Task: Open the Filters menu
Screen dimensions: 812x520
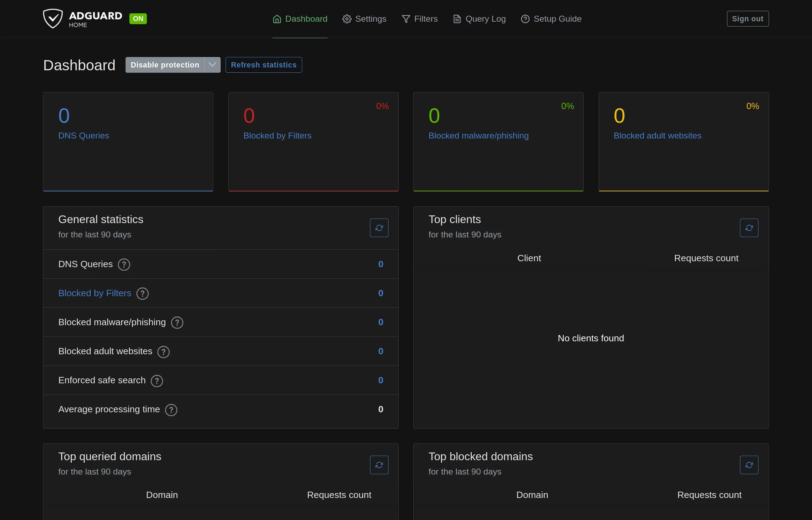Action: coord(420,19)
